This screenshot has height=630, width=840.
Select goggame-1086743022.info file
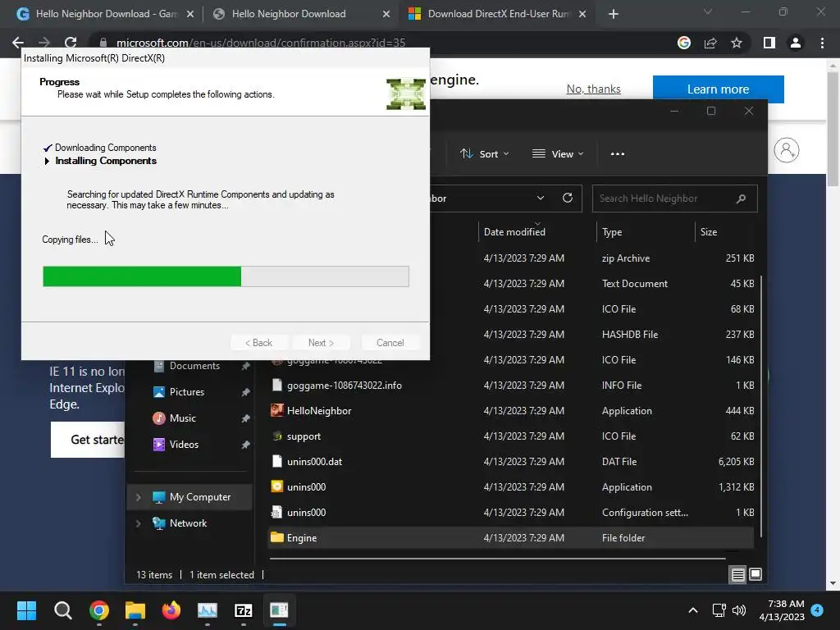coord(510,386)
